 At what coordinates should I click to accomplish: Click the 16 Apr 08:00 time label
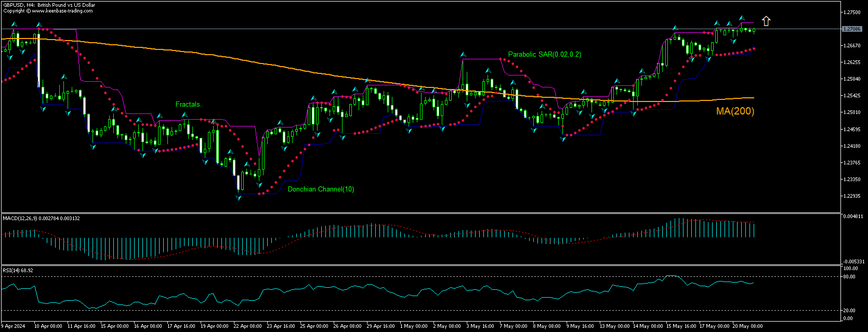click(148, 326)
